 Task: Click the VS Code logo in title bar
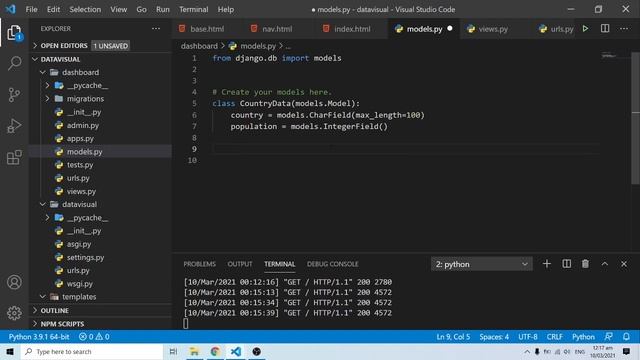click(x=11, y=9)
